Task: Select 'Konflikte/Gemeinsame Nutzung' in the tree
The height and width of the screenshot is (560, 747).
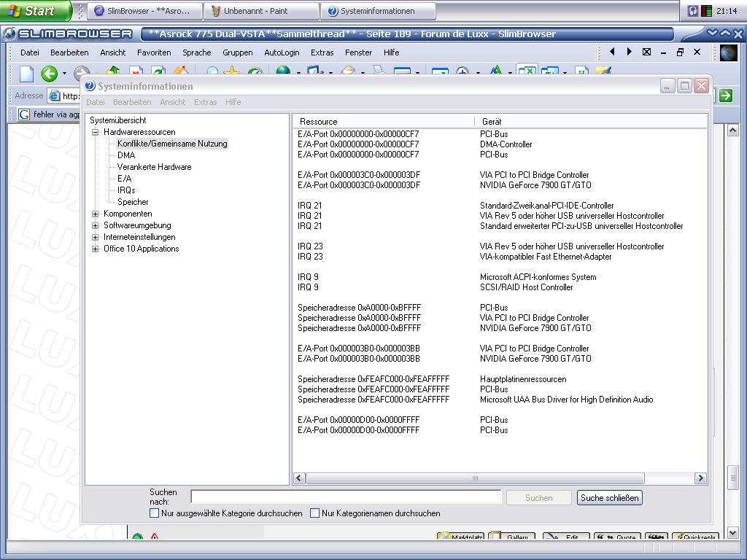Action: [x=172, y=144]
